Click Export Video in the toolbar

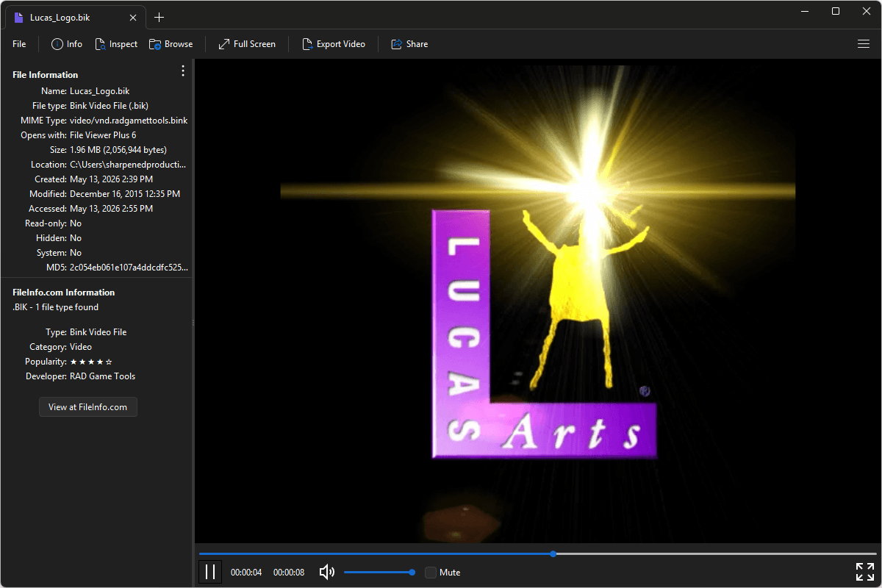click(334, 44)
